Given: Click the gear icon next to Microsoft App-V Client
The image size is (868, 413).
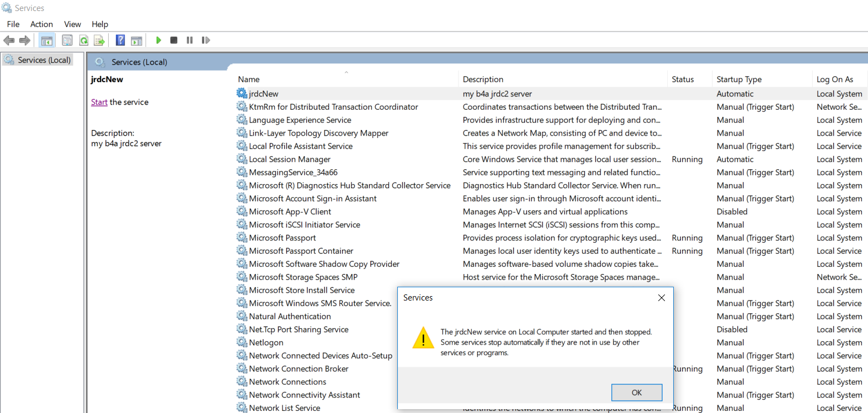Looking at the screenshot, I should pos(242,211).
